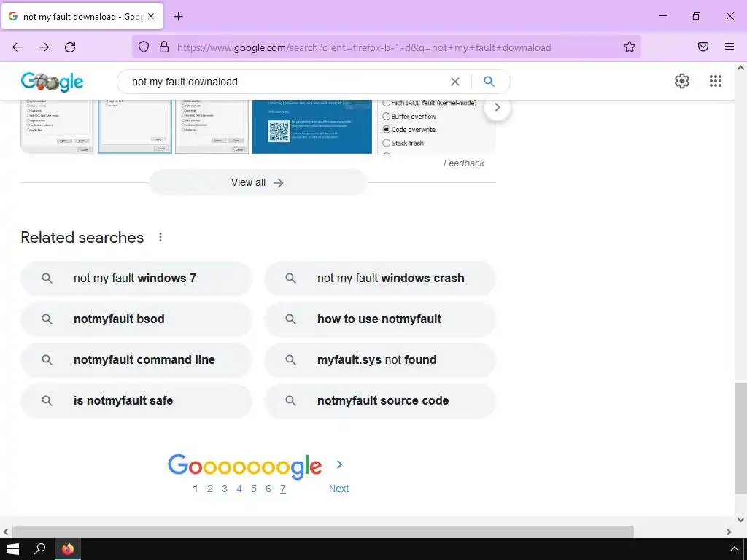The width and height of the screenshot is (747, 560).
Task: Select the 'Stack trash' radio option
Action: [387, 143]
